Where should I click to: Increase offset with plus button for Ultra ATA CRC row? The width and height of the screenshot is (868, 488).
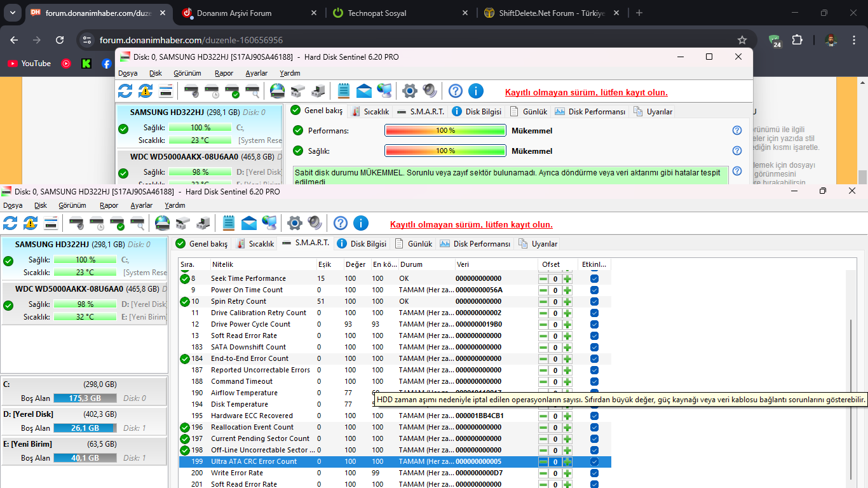567,462
